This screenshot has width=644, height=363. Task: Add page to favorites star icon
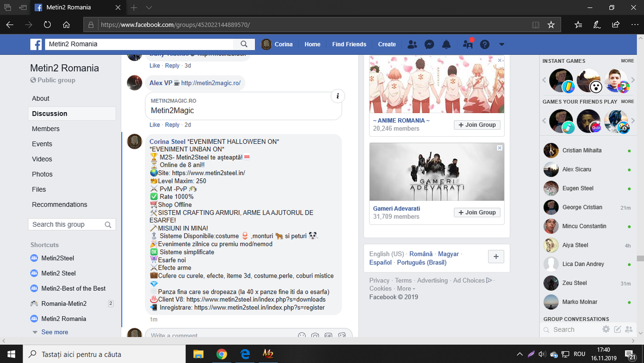click(551, 25)
